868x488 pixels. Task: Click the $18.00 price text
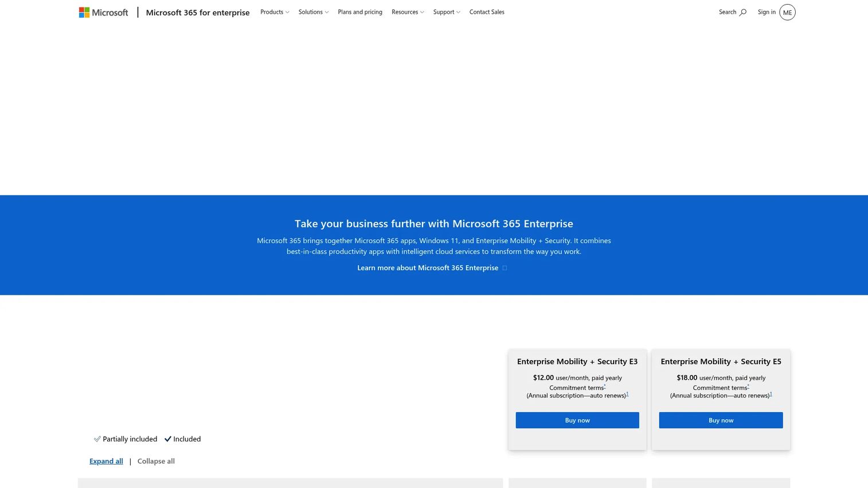(x=687, y=378)
